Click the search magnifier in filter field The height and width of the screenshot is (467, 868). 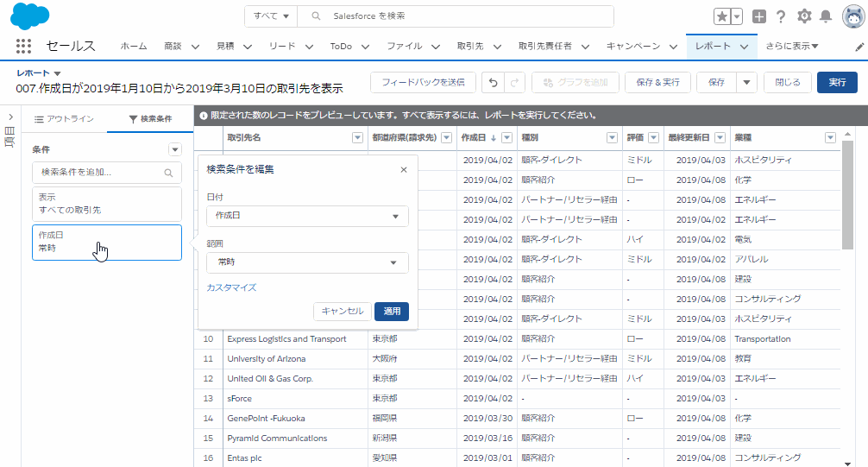[x=168, y=173]
